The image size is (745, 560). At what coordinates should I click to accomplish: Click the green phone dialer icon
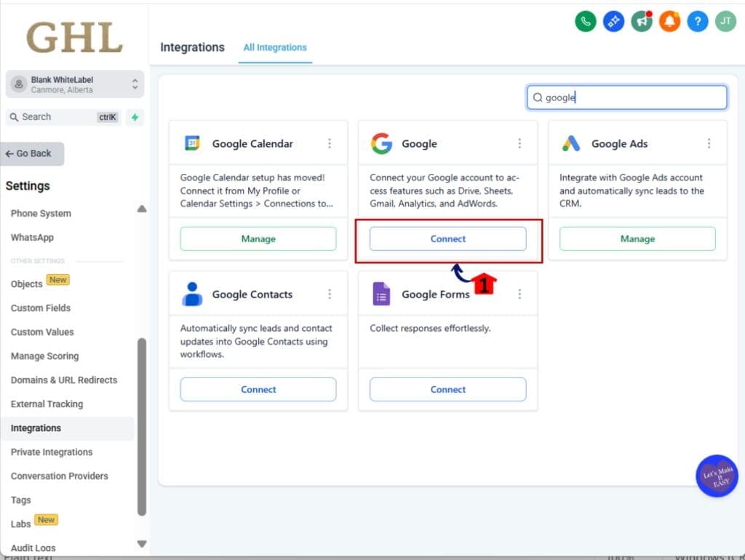(x=586, y=21)
